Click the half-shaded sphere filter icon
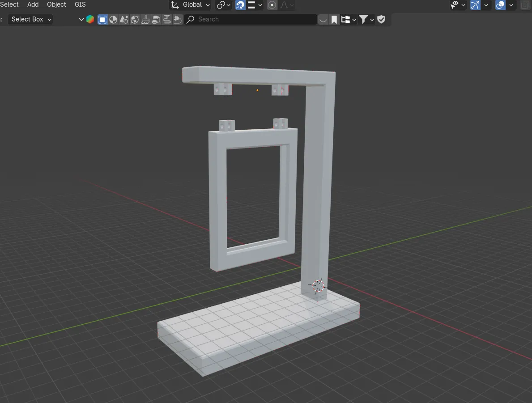Screen dimensions: 532x403 (x=113, y=19)
